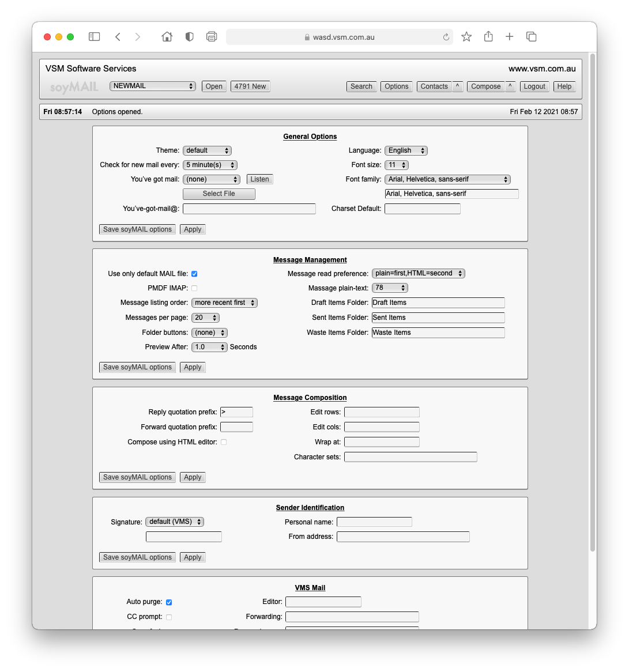Toggle the Safari sidebar icon
This screenshot has height=672, width=629.
coord(95,37)
